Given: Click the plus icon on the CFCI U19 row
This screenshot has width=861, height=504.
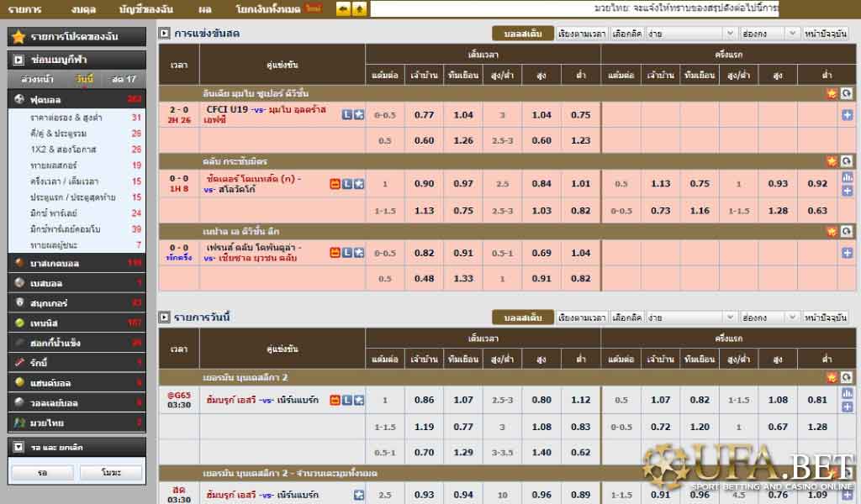Looking at the screenshot, I should (x=847, y=115).
